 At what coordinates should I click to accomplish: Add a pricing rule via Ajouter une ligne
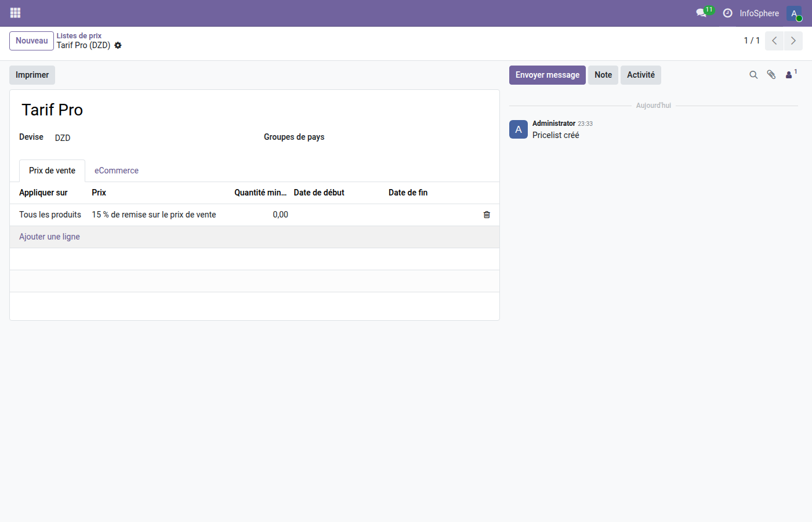[49, 237]
